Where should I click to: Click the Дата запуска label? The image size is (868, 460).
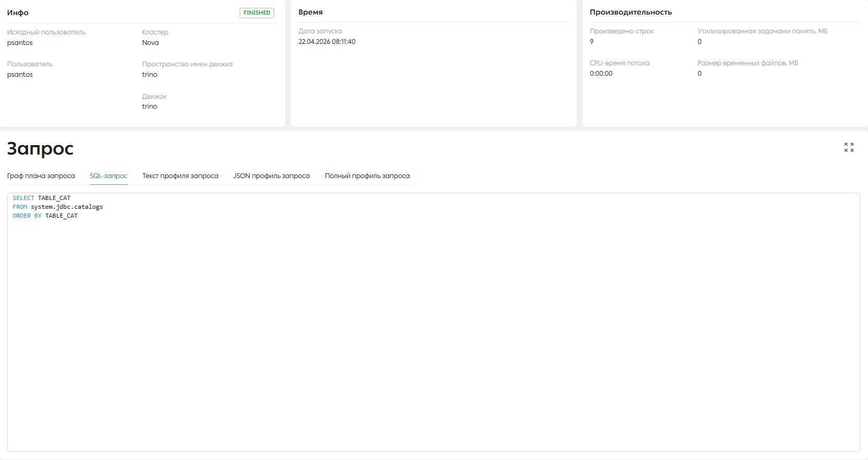[x=320, y=31]
